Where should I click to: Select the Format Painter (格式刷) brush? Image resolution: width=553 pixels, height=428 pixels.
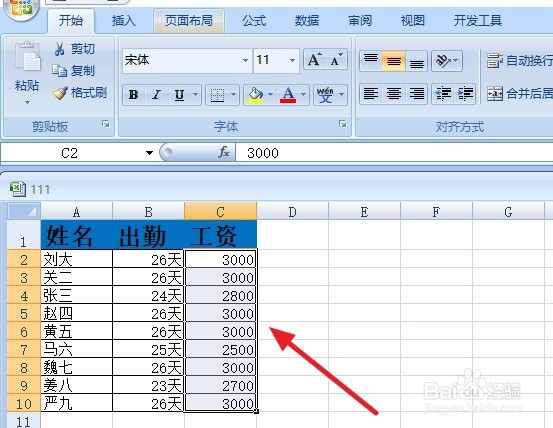pyautogui.click(x=60, y=93)
